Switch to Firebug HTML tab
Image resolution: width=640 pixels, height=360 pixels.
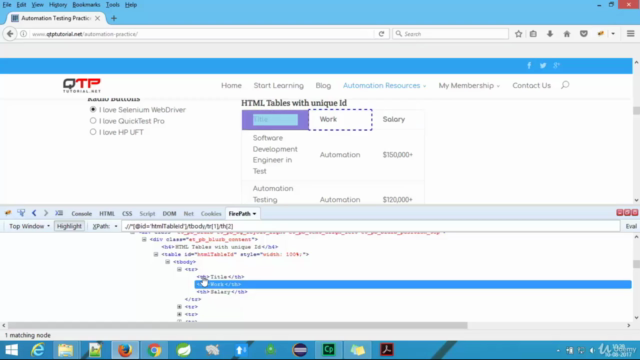tap(107, 213)
